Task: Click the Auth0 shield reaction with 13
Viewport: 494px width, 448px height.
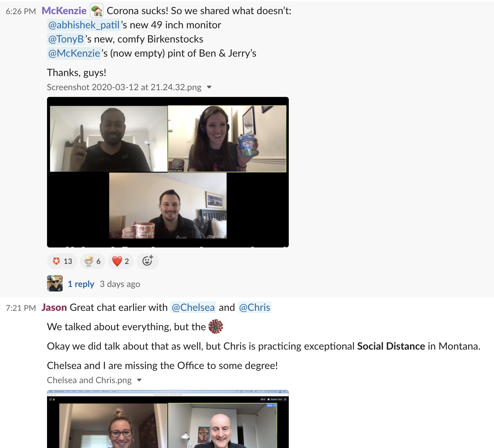Action: pyautogui.click(x=62, y=261)
